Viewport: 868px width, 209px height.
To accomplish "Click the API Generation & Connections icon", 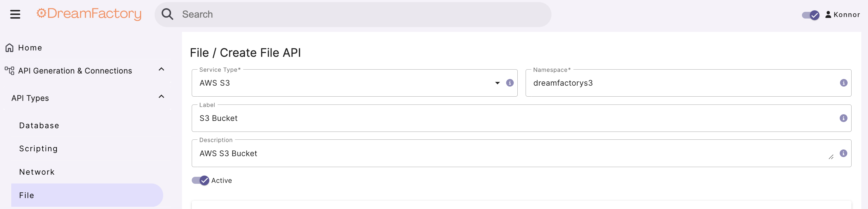I will [x=9, y=70].
